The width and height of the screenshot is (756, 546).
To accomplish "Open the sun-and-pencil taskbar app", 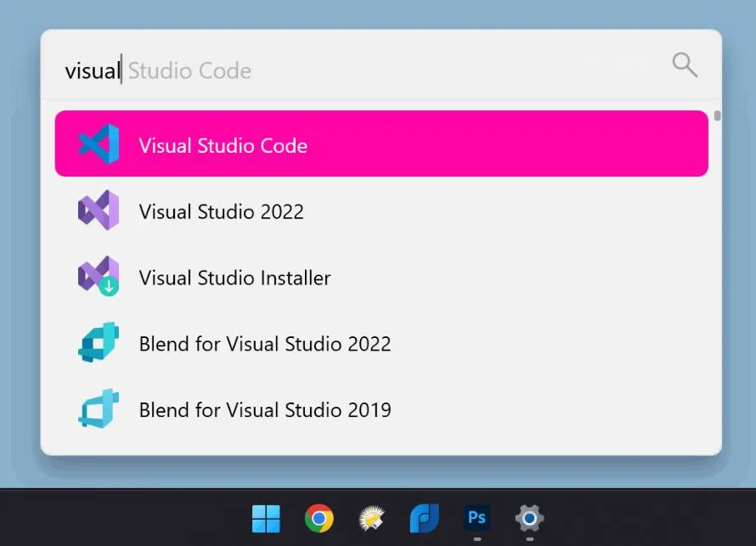I will 372,519.
